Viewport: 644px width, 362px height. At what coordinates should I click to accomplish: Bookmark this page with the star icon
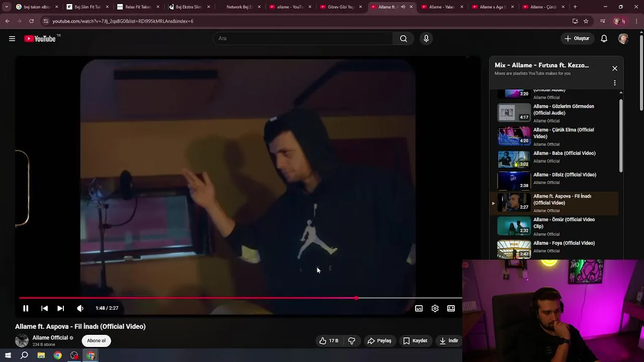586,21
